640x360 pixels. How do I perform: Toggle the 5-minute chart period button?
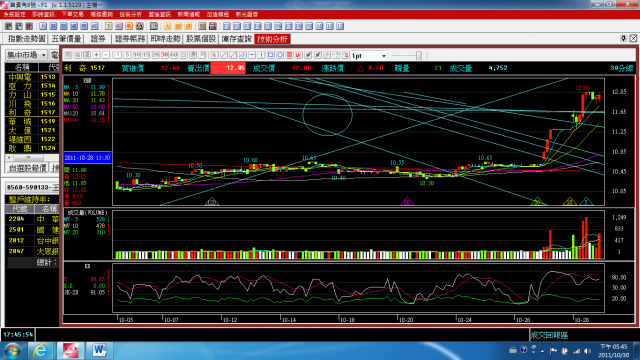[127, 55]
